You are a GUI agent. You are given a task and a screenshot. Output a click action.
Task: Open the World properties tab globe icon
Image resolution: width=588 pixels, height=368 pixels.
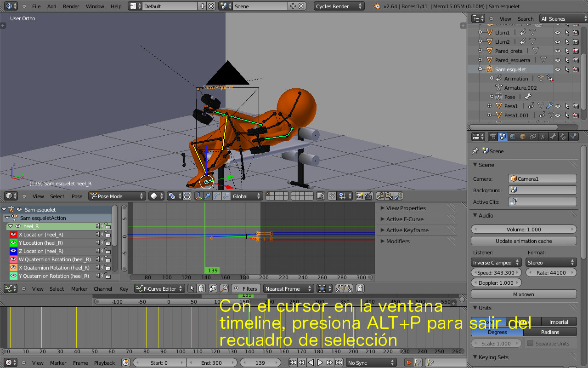513,137
